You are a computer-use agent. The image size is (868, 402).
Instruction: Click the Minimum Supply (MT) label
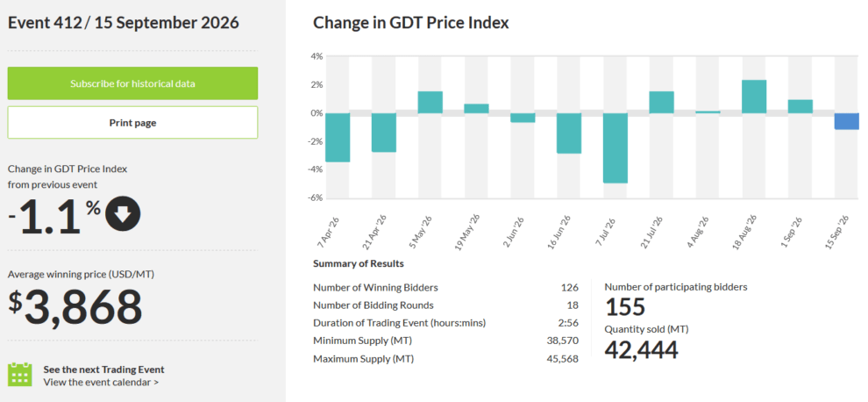[363, 341]
